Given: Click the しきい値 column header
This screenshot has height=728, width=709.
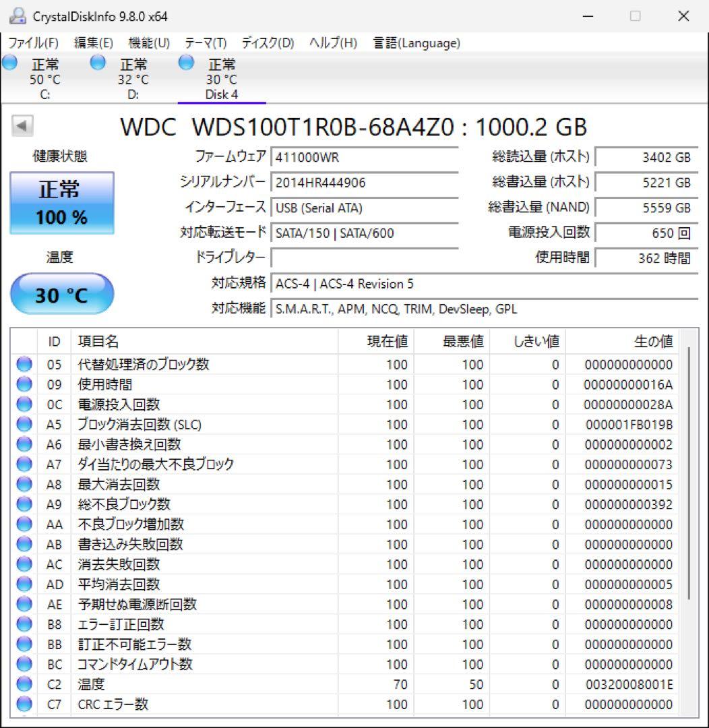Looking at the screenshot, I should (x=528, y=342).
